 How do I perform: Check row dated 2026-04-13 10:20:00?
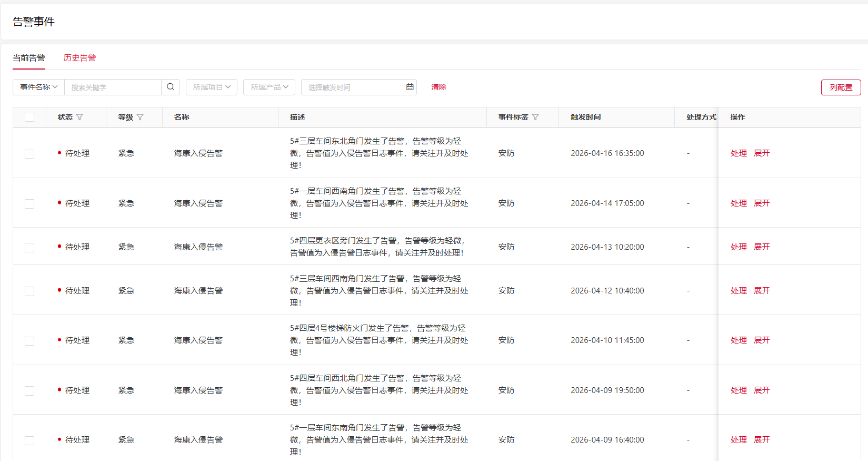click(x=29, y=248)
